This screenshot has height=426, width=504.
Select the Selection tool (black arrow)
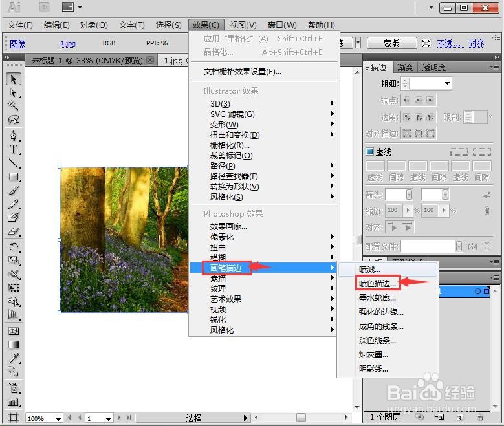point(13,79)
